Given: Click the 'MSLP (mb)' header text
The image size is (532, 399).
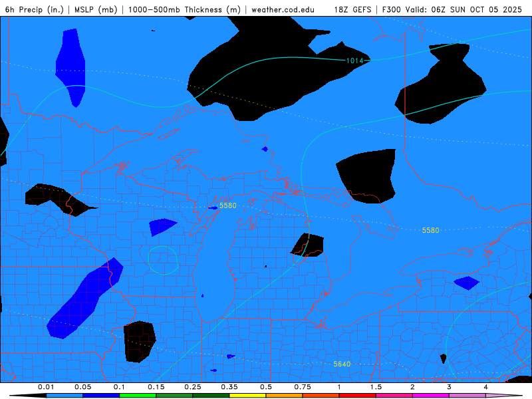Looking at the screenshot, I should (x=96, y=9).
